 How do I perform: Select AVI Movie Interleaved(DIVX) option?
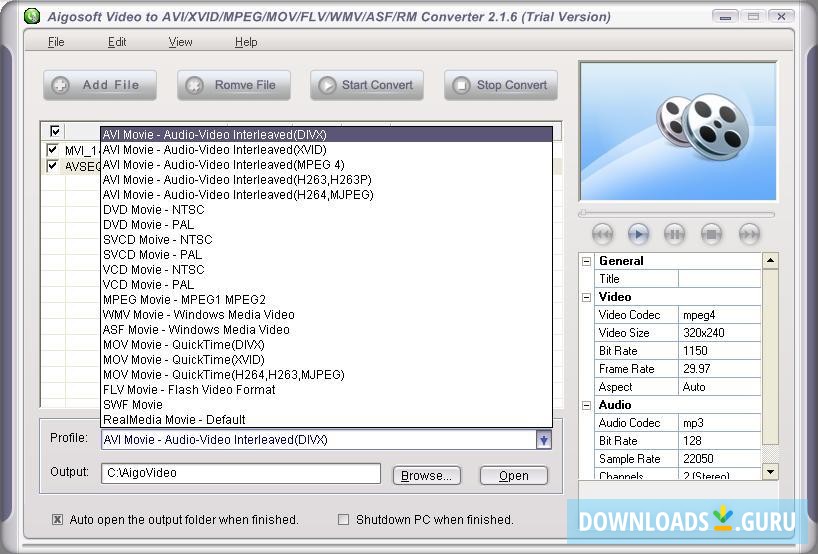pyautogui.click(x=326, y=135)
